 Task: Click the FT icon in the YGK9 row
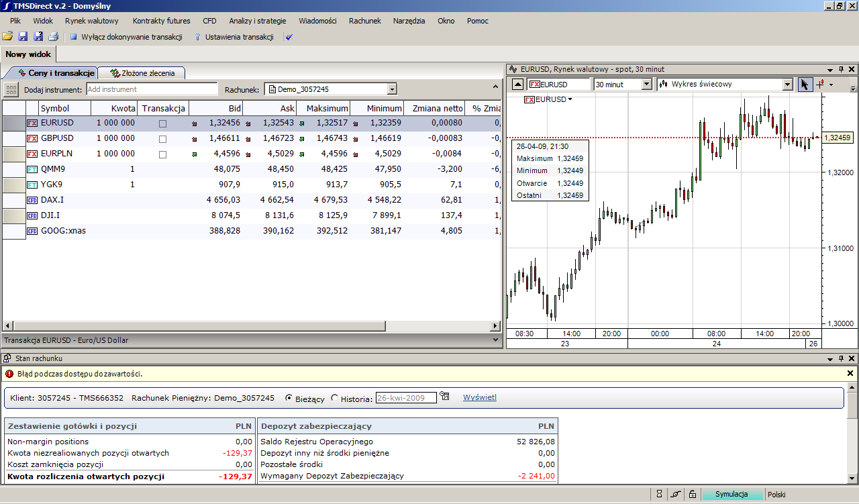(32, 185)
